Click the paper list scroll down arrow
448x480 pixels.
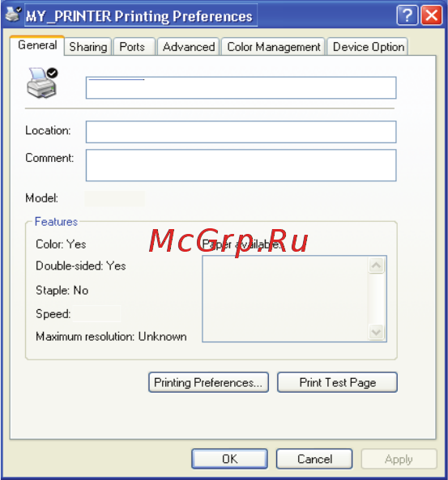point(376,332)
